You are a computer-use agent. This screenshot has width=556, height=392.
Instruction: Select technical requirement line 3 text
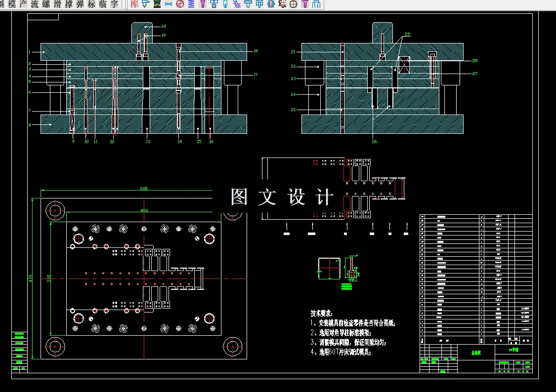[x=348, y=343]
